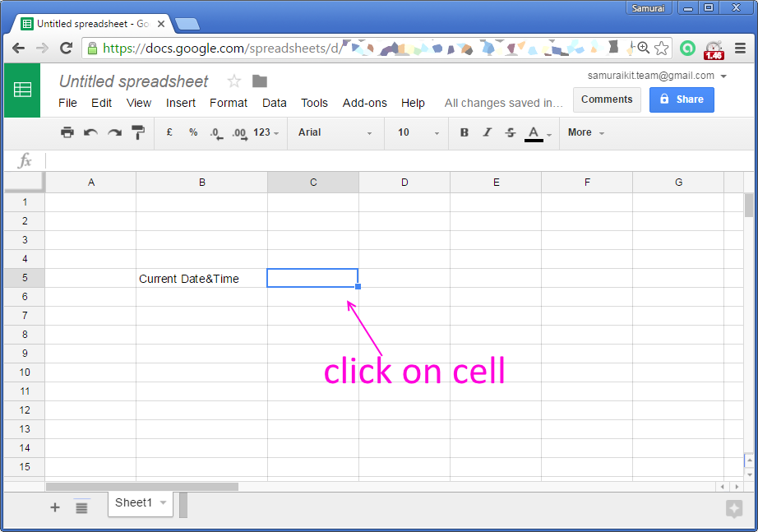Open the Add-ons menu
The height and width of the screenshot is (532, 758).
tap(365, 103)
